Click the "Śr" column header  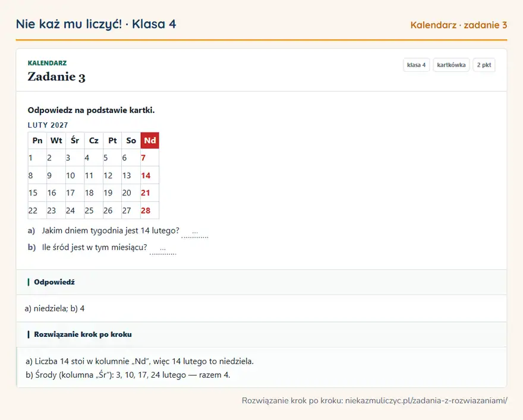[75, 140]
